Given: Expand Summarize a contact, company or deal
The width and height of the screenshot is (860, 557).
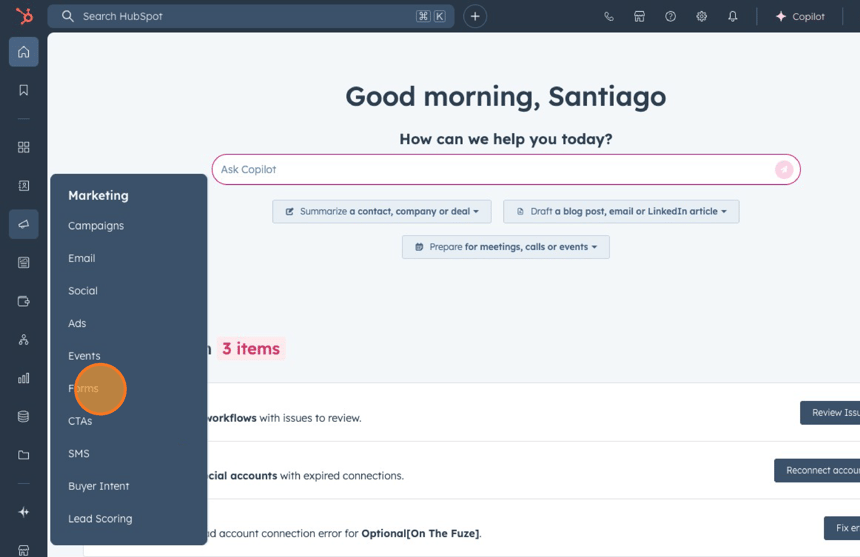Looking at the screenshot, I should click(382, 212).
